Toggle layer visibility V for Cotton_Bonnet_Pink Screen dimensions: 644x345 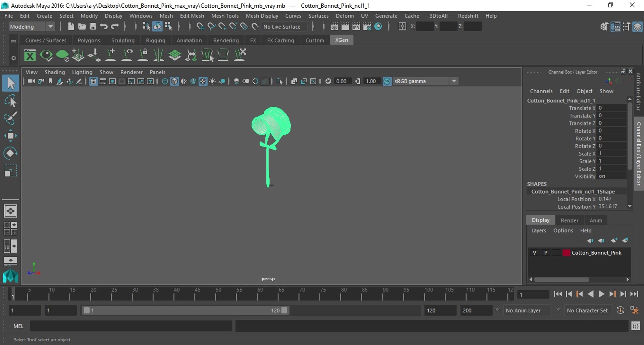pos(535,253)
